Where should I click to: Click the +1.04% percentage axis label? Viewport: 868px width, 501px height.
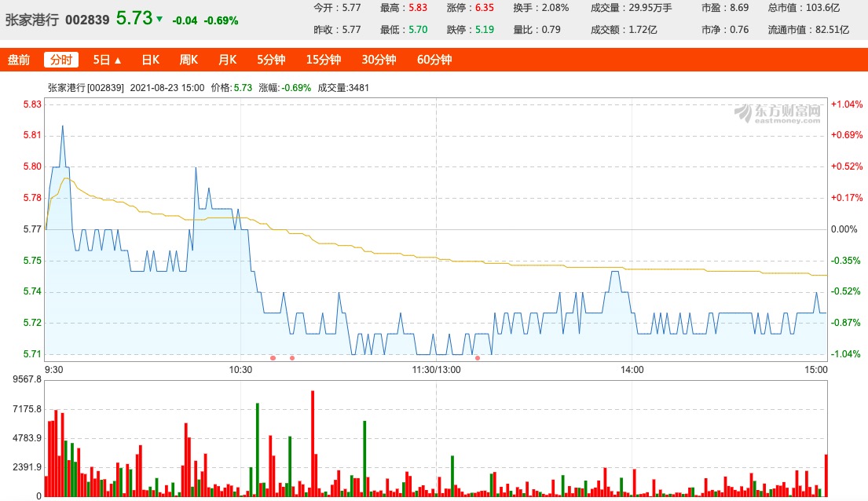click(847, 104)
